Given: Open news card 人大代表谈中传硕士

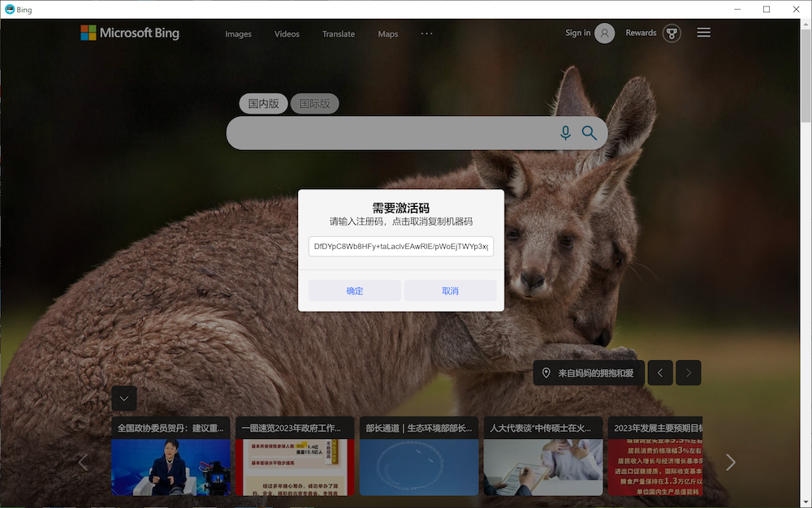Looking at the screenshot, I should tap(543, 456).
